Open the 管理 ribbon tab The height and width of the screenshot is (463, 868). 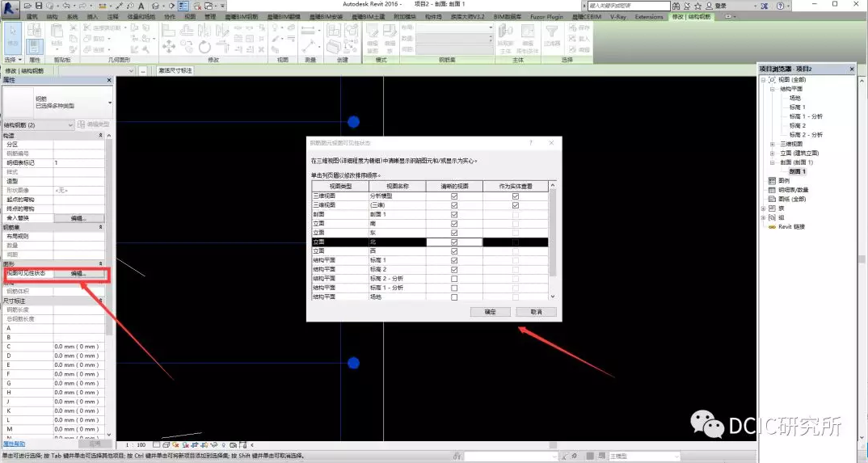point(210,17)
